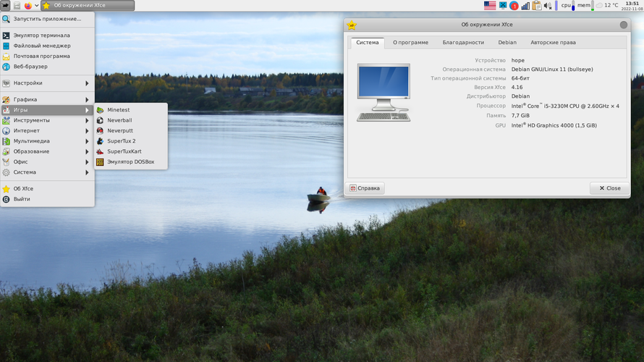
Task: Switch to the 'Система' tab
Action: [x=367, y=43]
